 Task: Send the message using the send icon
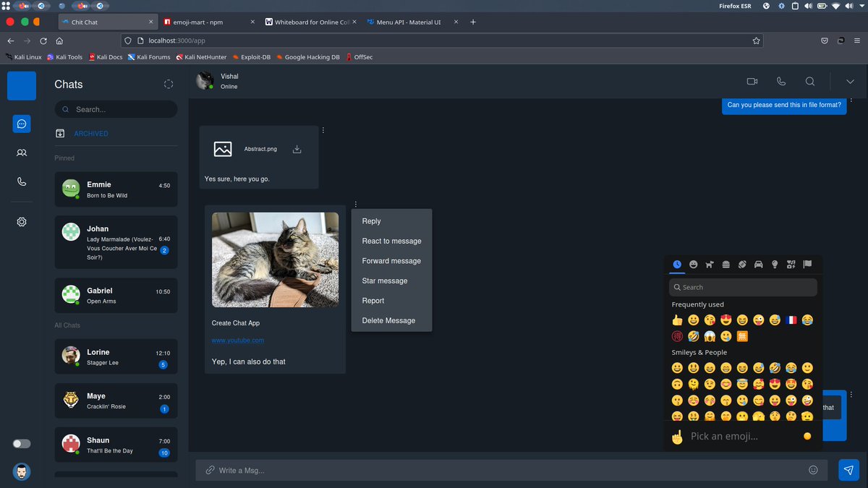pyautogui.click(x=848, y=470)
